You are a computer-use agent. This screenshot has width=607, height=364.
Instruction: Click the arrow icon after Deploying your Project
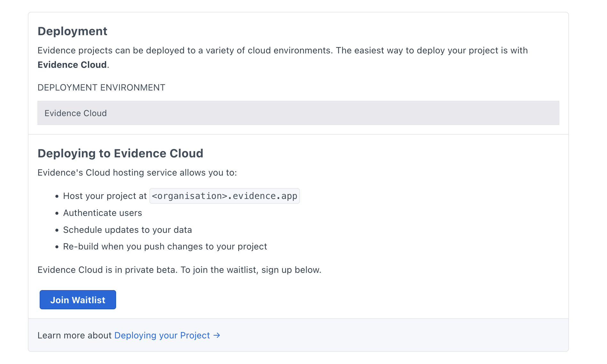coord(217,335)
